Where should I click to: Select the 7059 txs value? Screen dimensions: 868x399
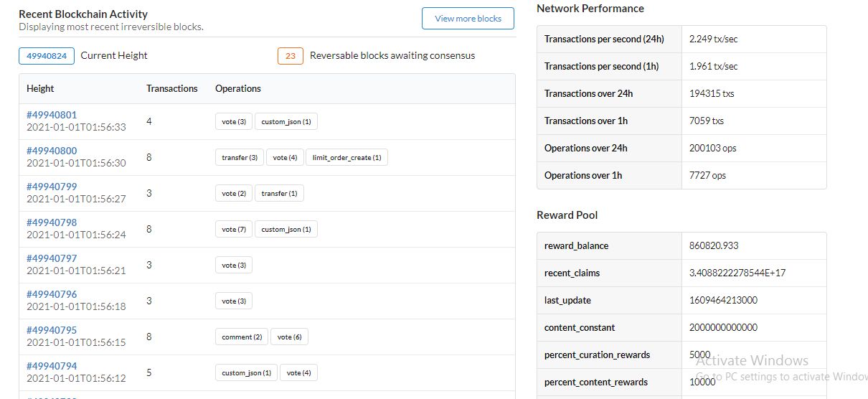[x=707, y=121]
